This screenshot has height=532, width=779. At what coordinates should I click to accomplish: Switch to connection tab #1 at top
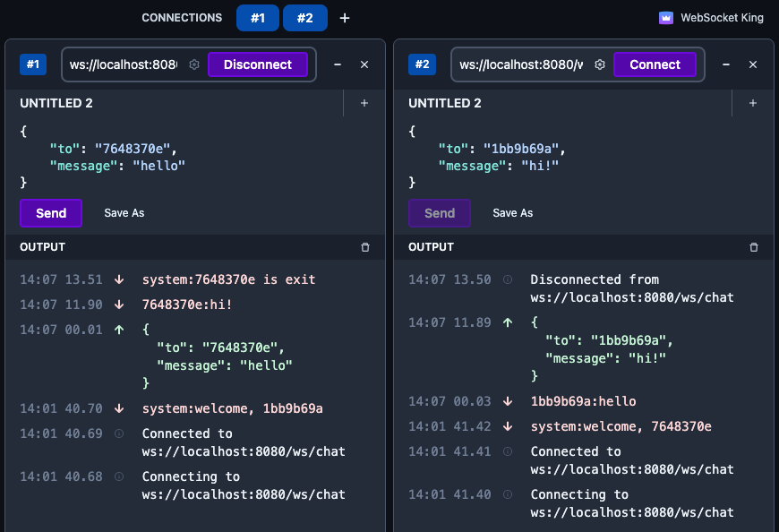click(x=258, y=18)
